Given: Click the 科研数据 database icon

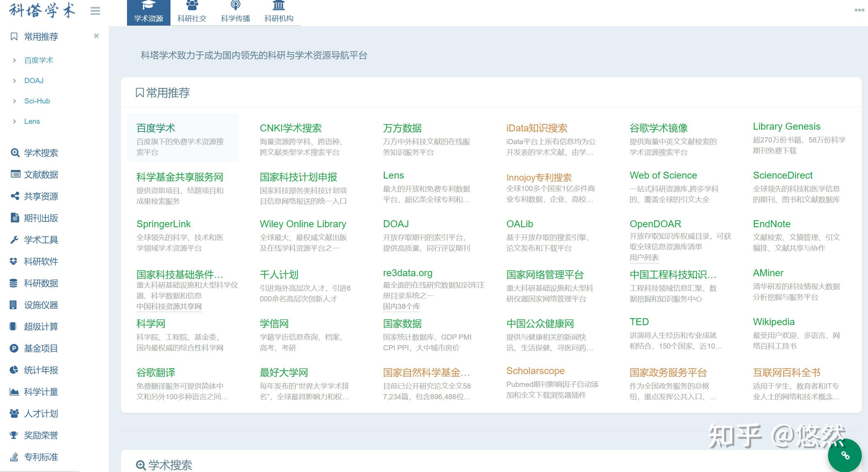Looking at the screenshot, I should pos(13,283).
